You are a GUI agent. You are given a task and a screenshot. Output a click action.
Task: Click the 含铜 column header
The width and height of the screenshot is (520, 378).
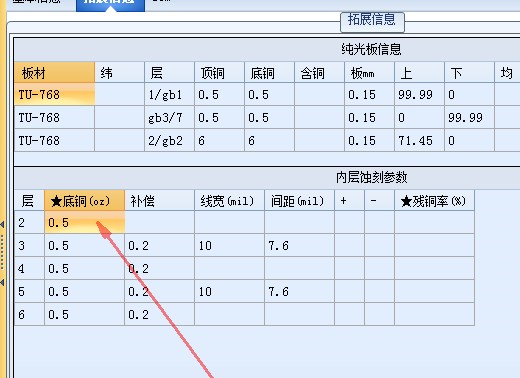pyautogui.click(x=319, y=72)
